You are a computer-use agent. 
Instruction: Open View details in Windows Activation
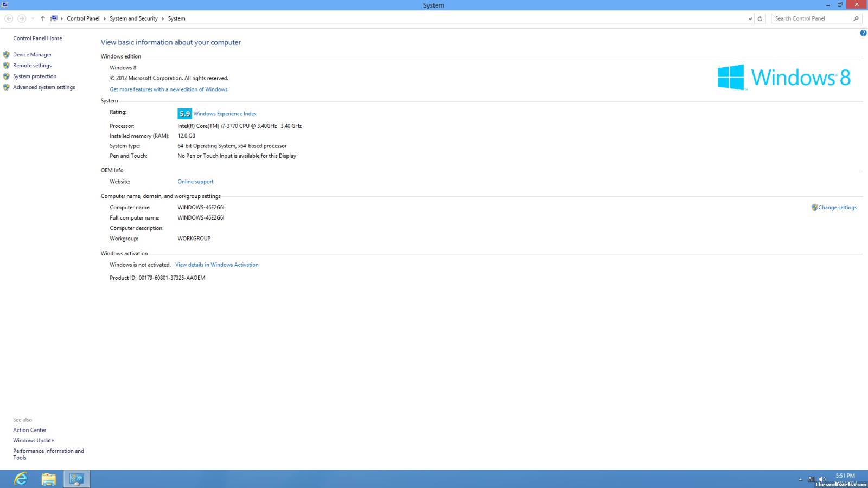[x=216, y=265]
